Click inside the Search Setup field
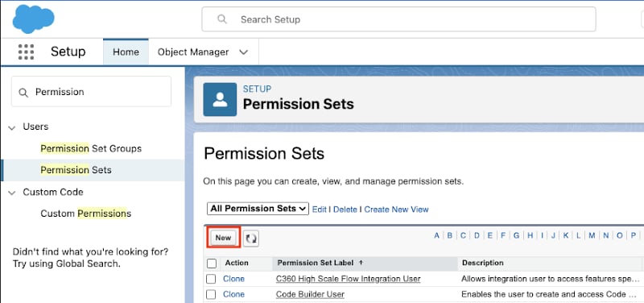This screenshot has width=644, height=303. (x=398, y=19)
